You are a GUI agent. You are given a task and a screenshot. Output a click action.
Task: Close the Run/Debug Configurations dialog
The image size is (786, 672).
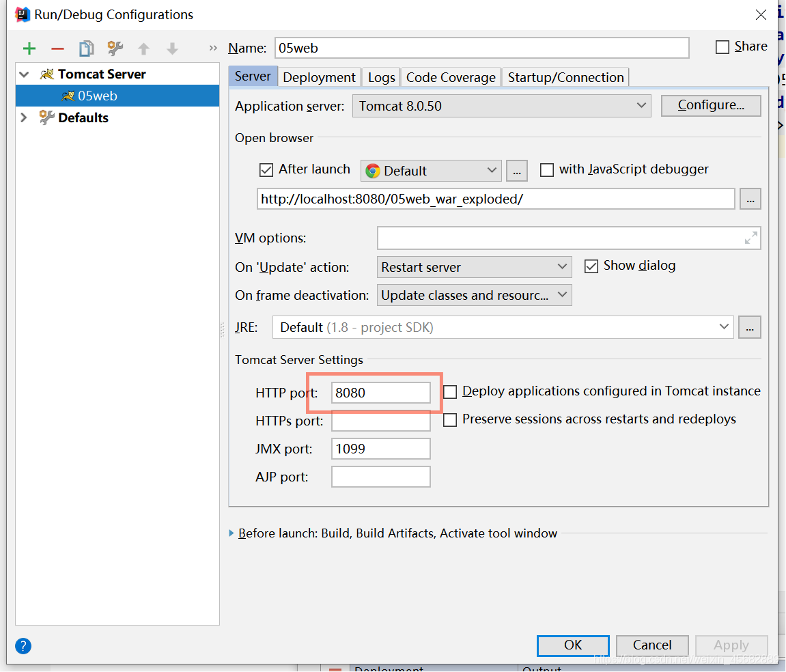pos(761,15)
